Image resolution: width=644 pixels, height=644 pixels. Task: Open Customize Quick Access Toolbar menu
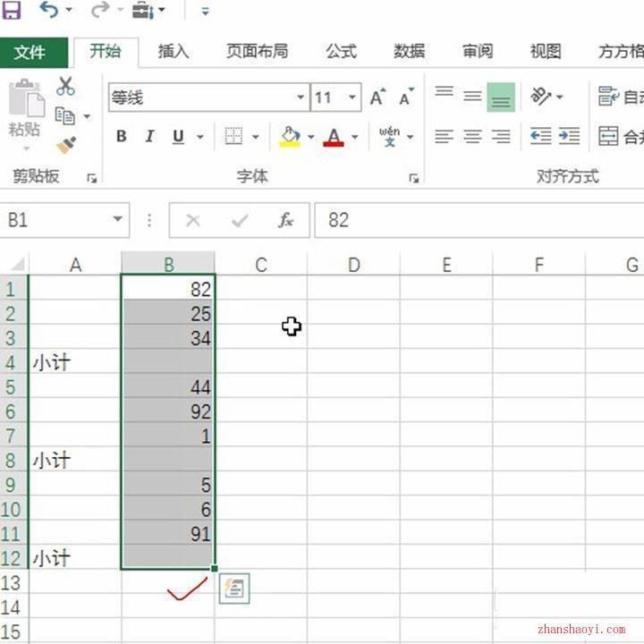[206, 12]
